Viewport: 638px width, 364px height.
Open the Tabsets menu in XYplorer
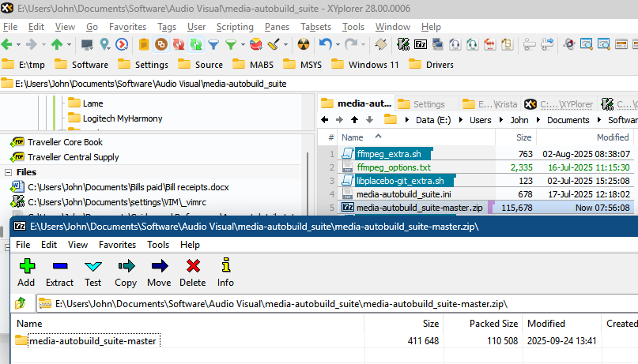click(x=315, y=27)
